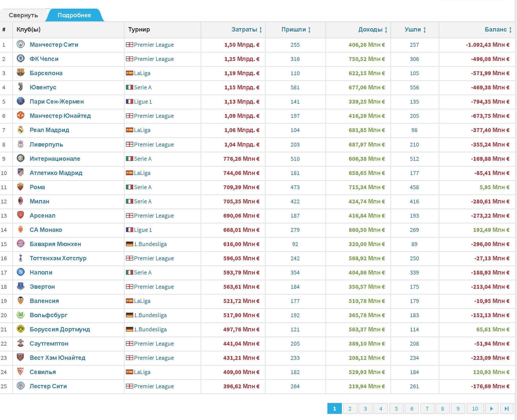Image resolution: width=517 pixels, height=420 pixels.
Task: Click departures count 257 for Manchester City
Action: coord(414,45)
